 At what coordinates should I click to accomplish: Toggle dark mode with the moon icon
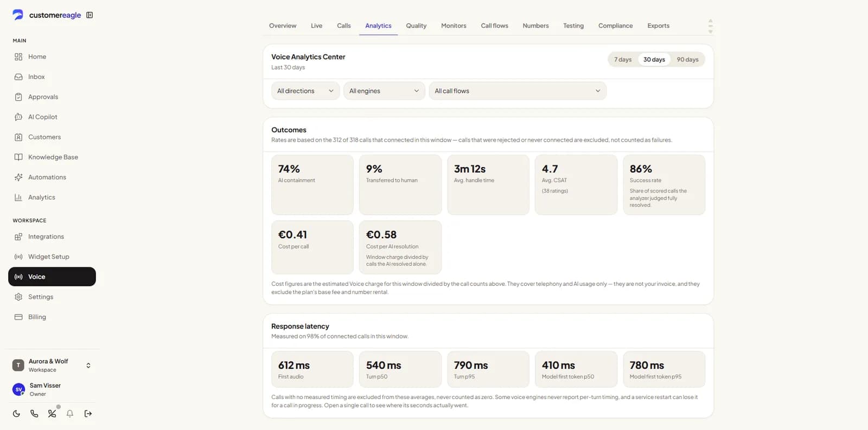point(16,414)
